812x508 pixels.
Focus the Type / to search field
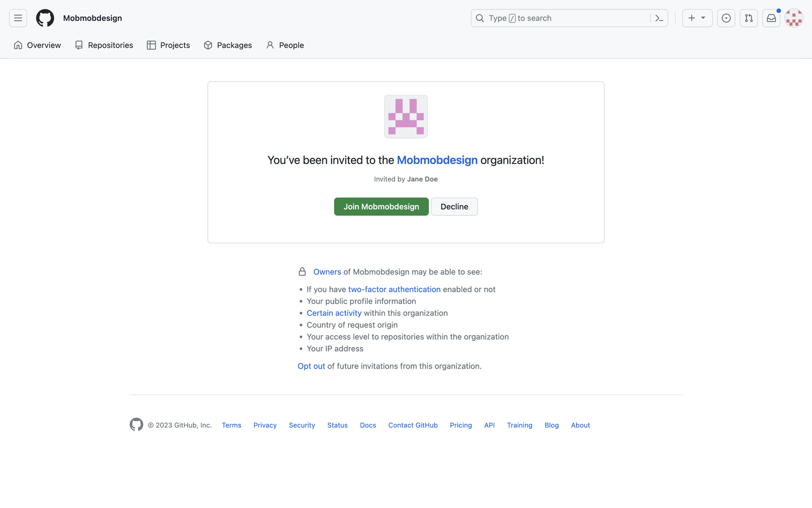(x=569, y=18)
